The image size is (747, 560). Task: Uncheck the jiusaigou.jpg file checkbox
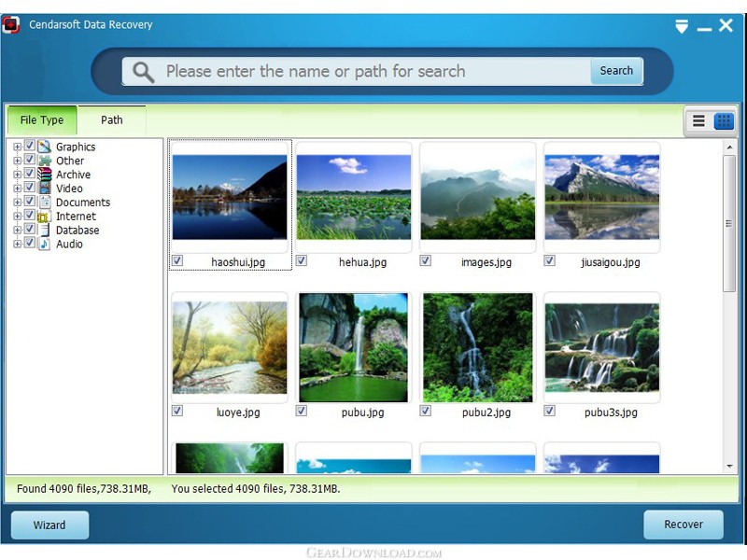(549, 260)
